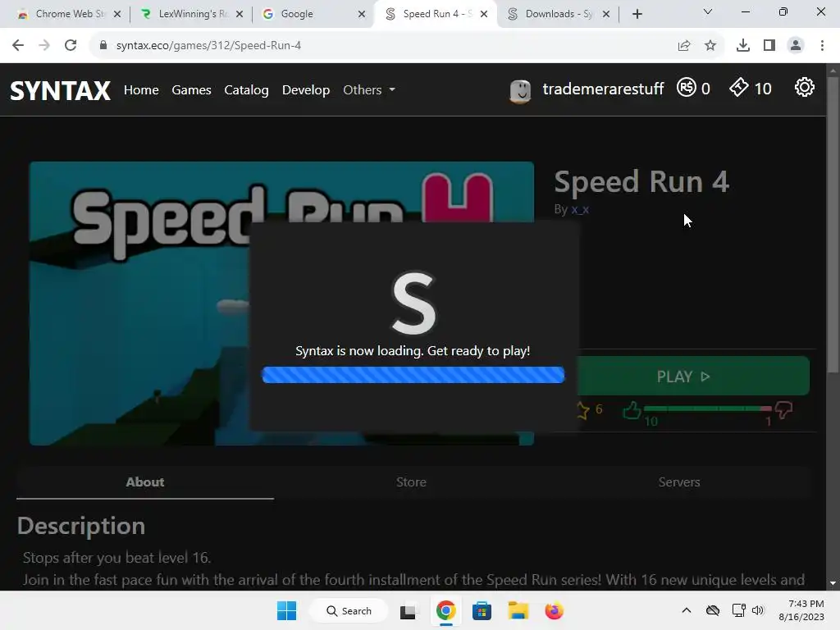Switch to the Store tab
This screenshot has width=840, height=630.
click(411, 482)
